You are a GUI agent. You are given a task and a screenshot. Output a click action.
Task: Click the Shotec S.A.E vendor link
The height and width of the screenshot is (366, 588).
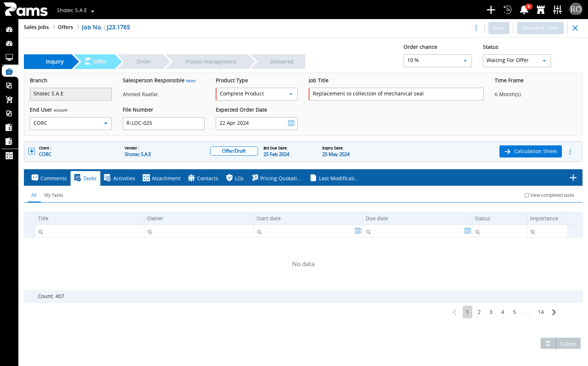point(138,155)
